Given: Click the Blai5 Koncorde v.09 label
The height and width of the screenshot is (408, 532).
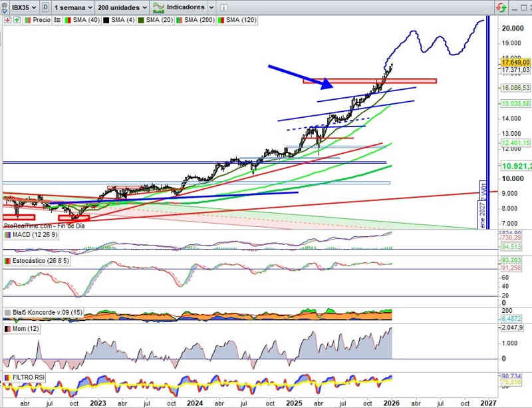Looking at the screenshot, I should 43,312.
